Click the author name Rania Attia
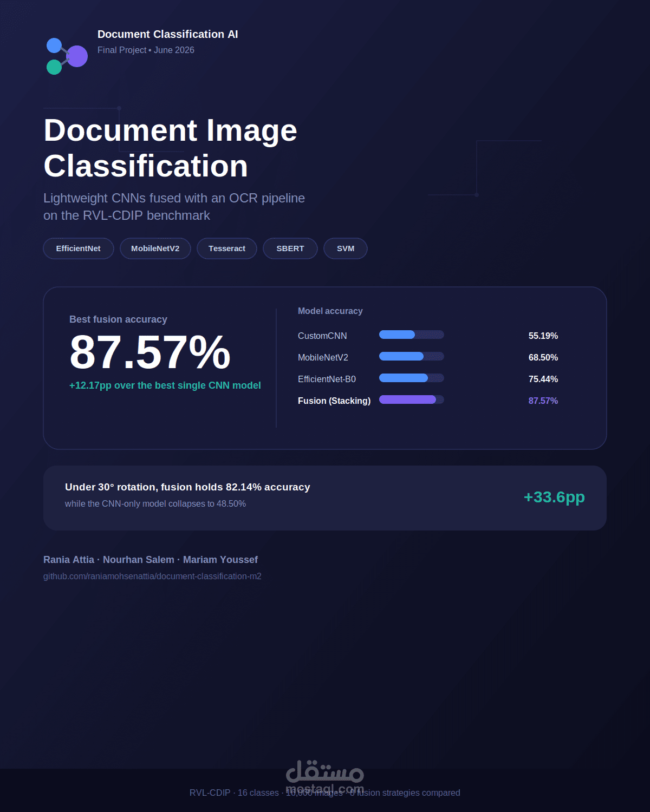650x812 pixels. (69, 560)
